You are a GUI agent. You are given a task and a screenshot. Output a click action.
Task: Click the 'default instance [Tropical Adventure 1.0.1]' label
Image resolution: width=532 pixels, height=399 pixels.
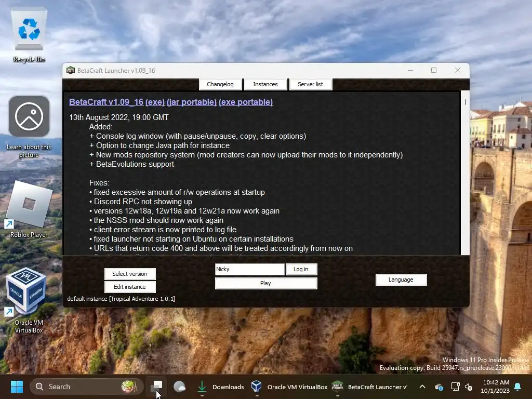pyautogui.click(x=121, y=299)
